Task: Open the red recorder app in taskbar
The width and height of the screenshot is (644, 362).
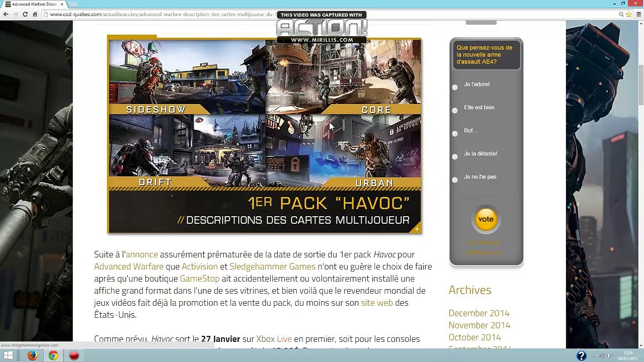Action: point(74,356)
